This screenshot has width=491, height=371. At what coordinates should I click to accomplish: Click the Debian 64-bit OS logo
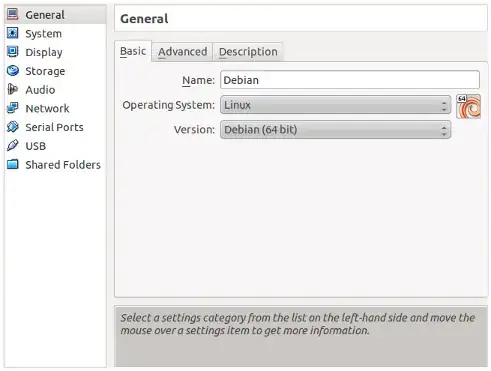click(468, 106)
